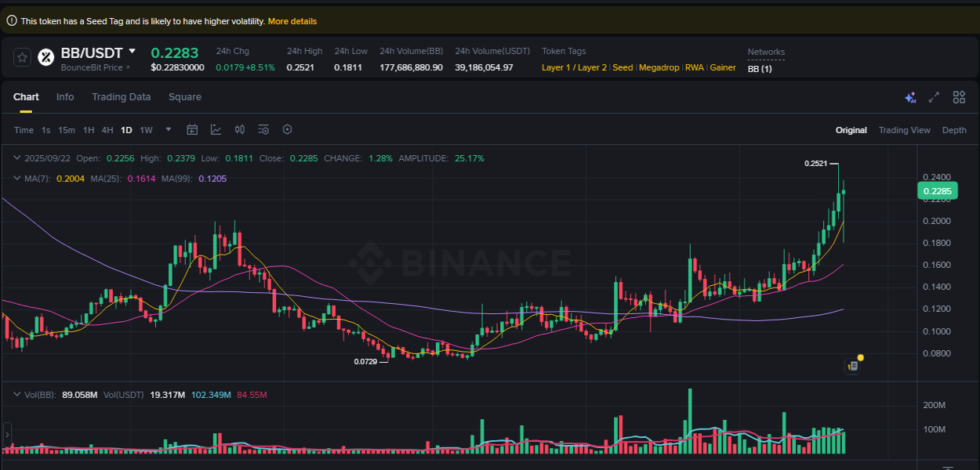980x470 pixels.
Task: Open the Megadrop token tag
Action: point(659,67)
